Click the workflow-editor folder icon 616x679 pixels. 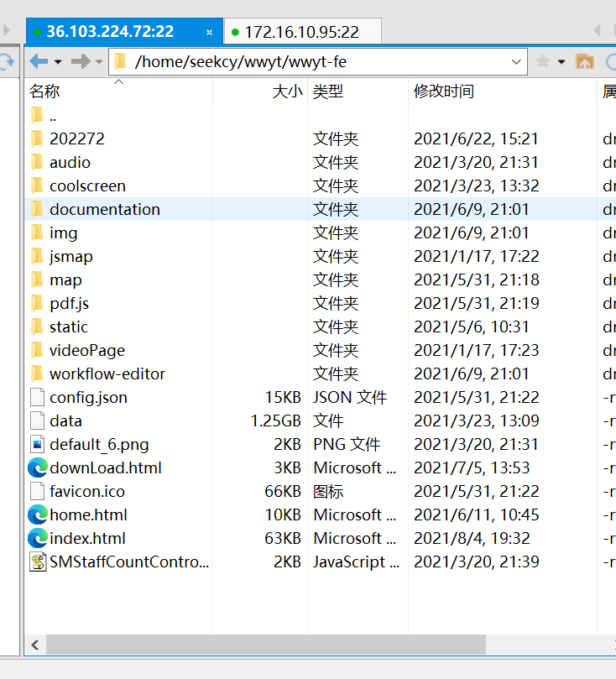point(37,373)
